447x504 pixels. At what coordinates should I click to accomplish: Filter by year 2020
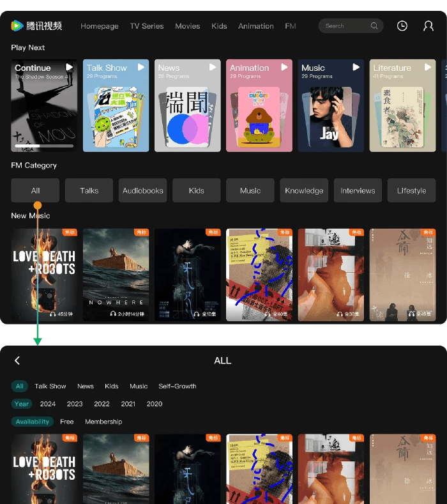click(x=155, y=404)
